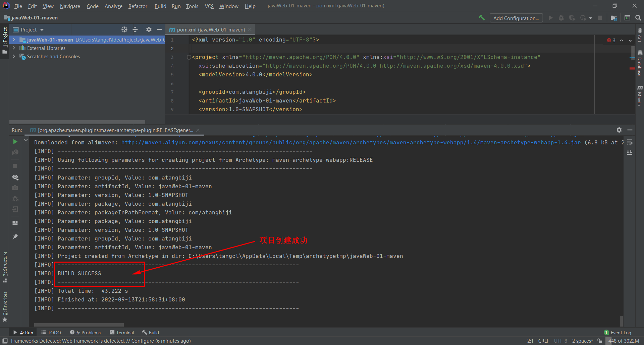Close the maven-archetype Run tab
Screen dimensions: 644x345
click(198, 130)
